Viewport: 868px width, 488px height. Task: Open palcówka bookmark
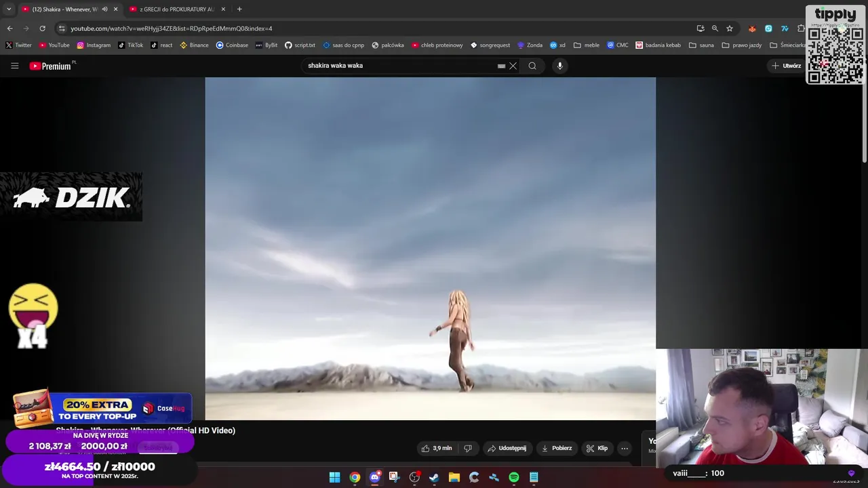pyautogui.click(x=388, y=45)
